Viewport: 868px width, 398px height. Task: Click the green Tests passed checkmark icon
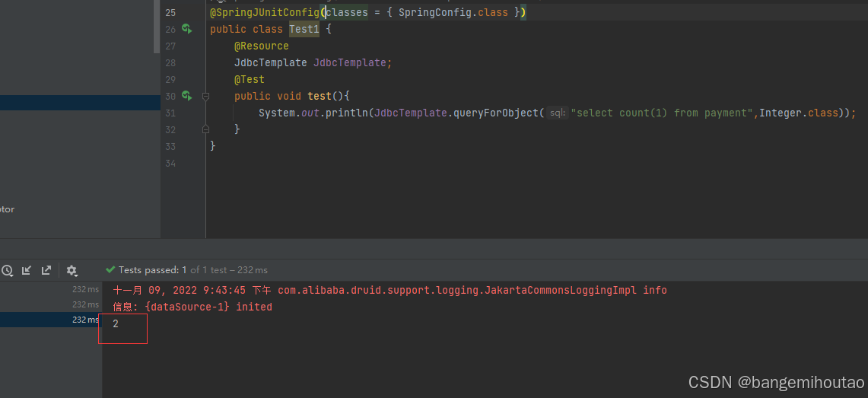pyautogui.click(x=111, y=269)
